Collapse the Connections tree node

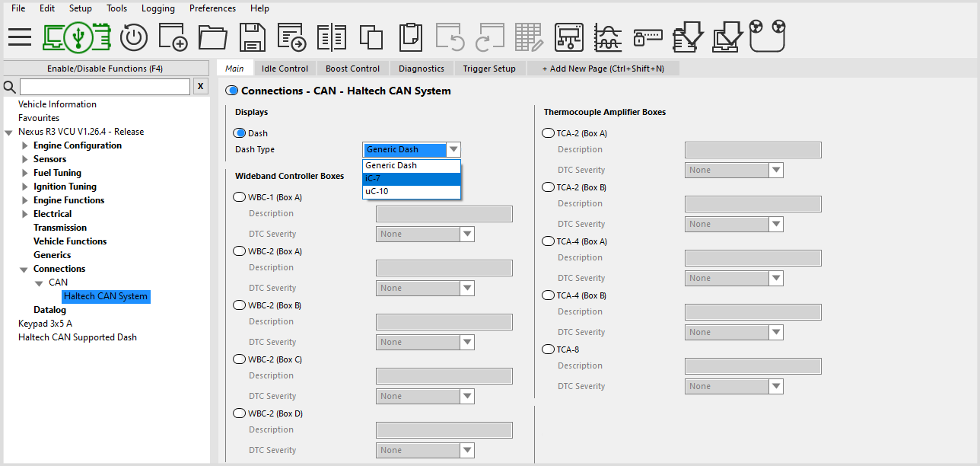[24, 269]
